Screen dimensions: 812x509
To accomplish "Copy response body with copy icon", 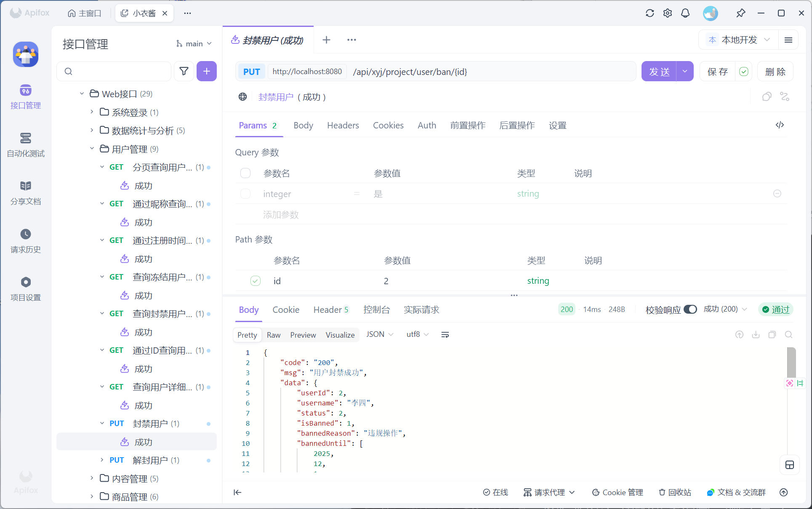I will click(x=772, y=335).
